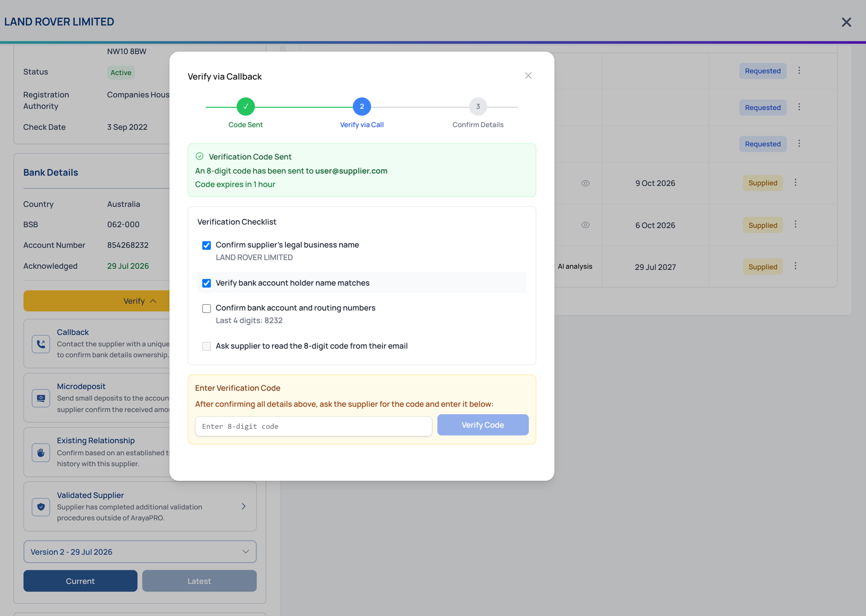The image size is (866, 616).
Task: Click the user@supplier.com email text
Action: click(x=351, y=171)
